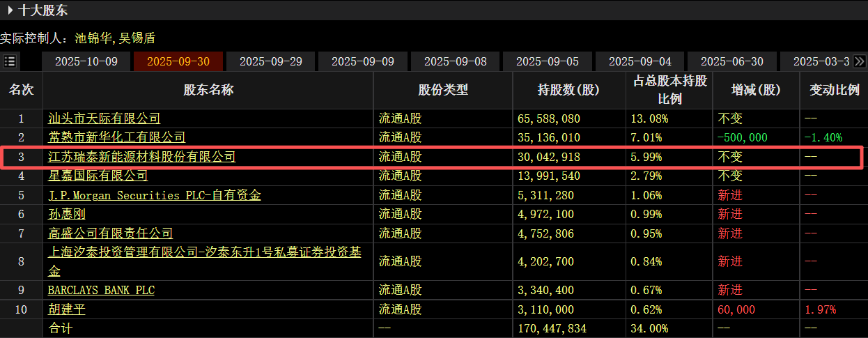Select the 2025-10-09 date tab
Screen dimensions: 868x338
pyautogui.click(x=86, y=61)
